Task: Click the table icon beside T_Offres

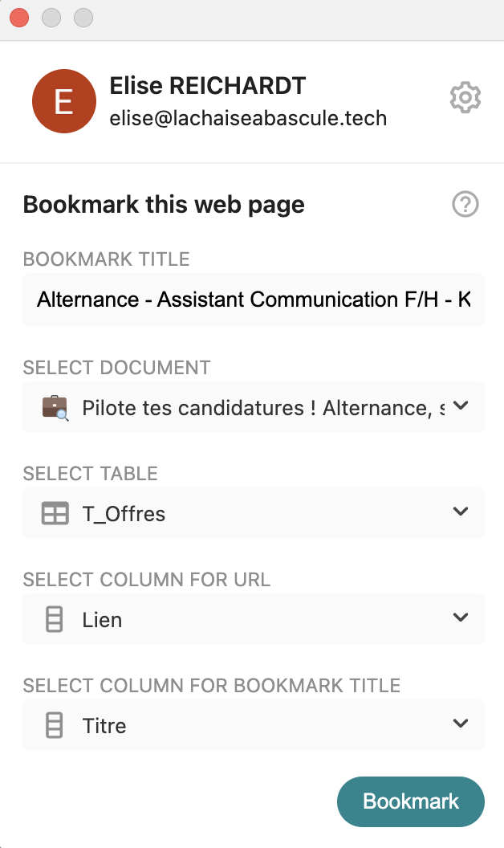Action: tap(55, 513)
